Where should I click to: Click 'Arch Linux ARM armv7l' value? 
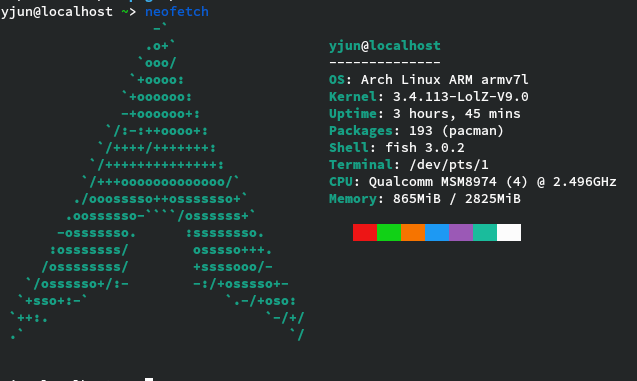[444, 80]
